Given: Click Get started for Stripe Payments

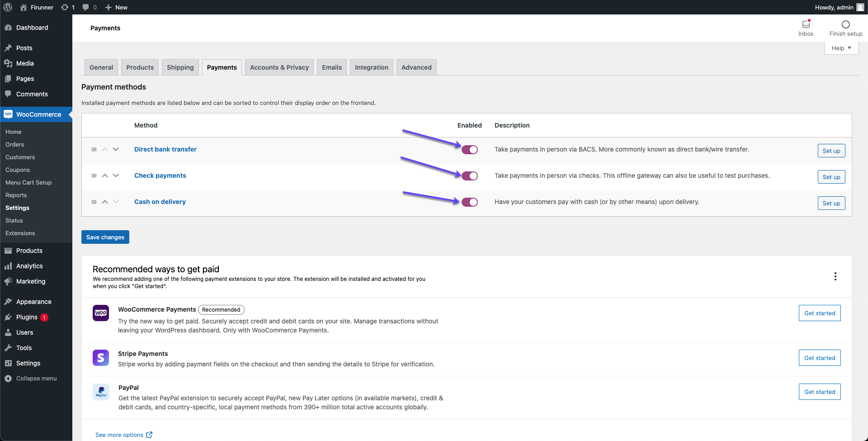Looking at the screenshot, I should (x=820, y=358).
